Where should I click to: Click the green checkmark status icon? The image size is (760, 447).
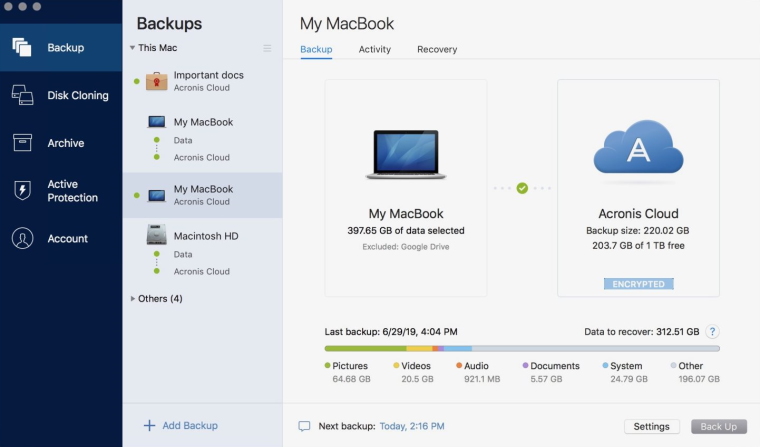pos(522,188)
